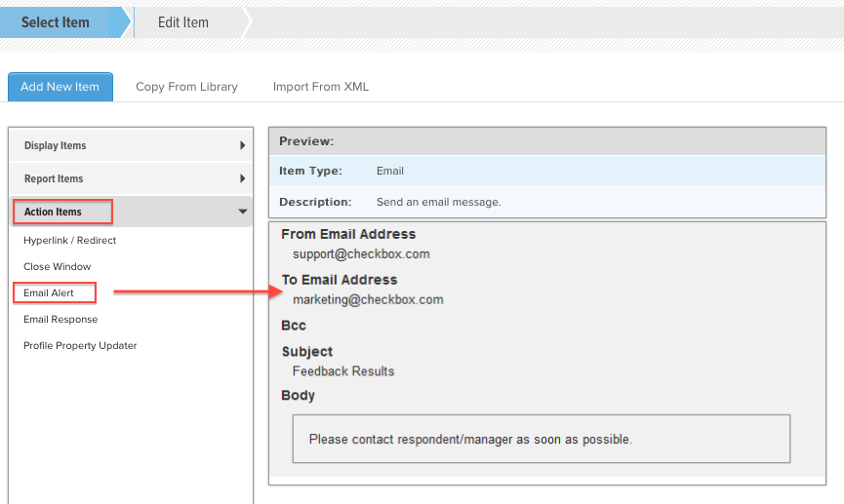Click the email Body preview text box

542,439
